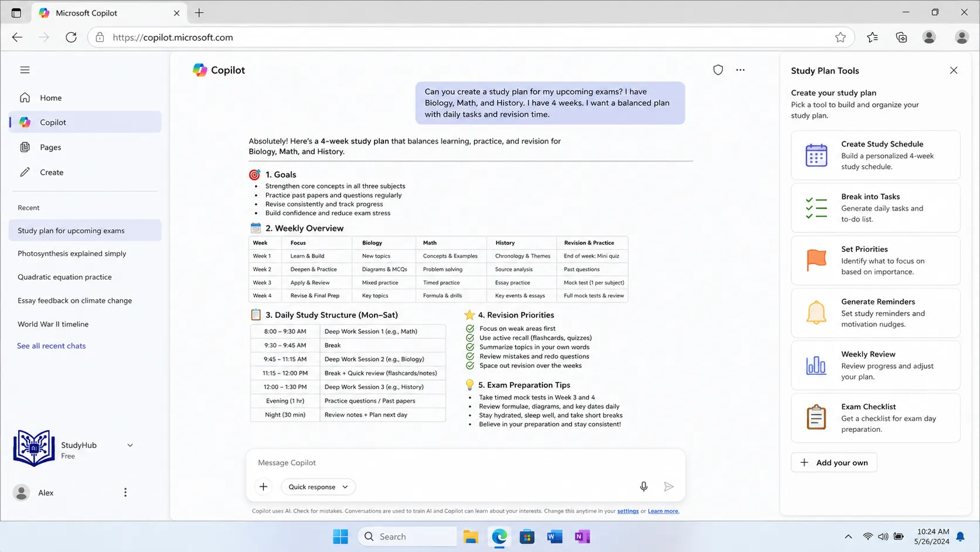Open the browser collections icon

click(901, 37)
